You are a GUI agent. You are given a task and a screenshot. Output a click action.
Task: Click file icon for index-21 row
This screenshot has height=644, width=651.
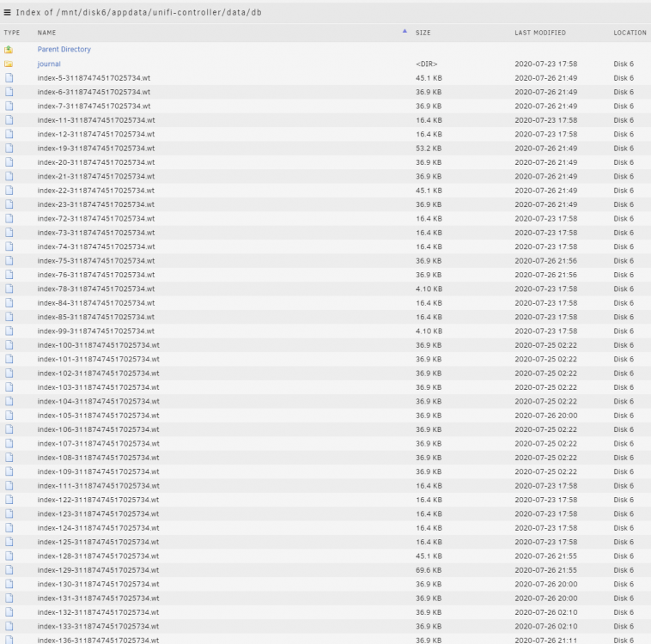coord(9,177)
